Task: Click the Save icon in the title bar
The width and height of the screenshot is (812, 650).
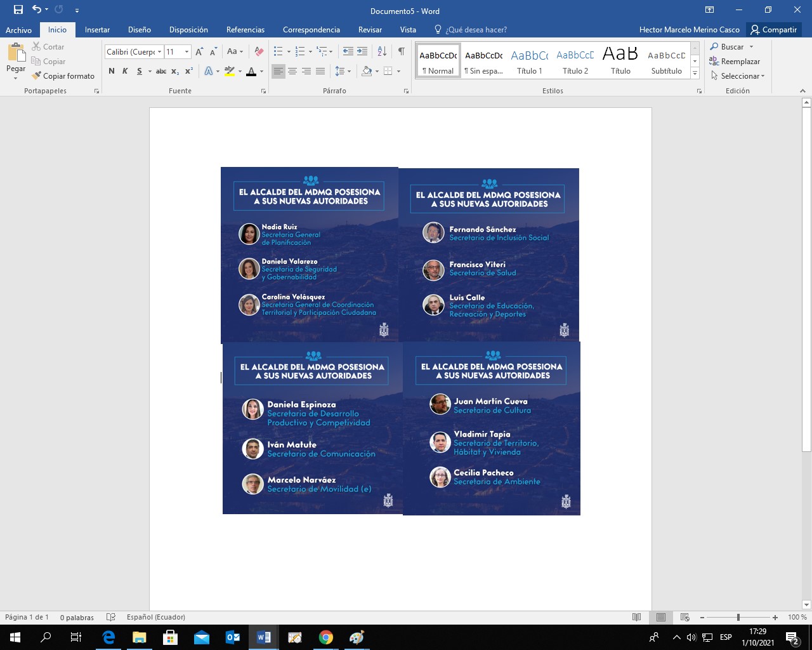Action: (x=18, y=10)
